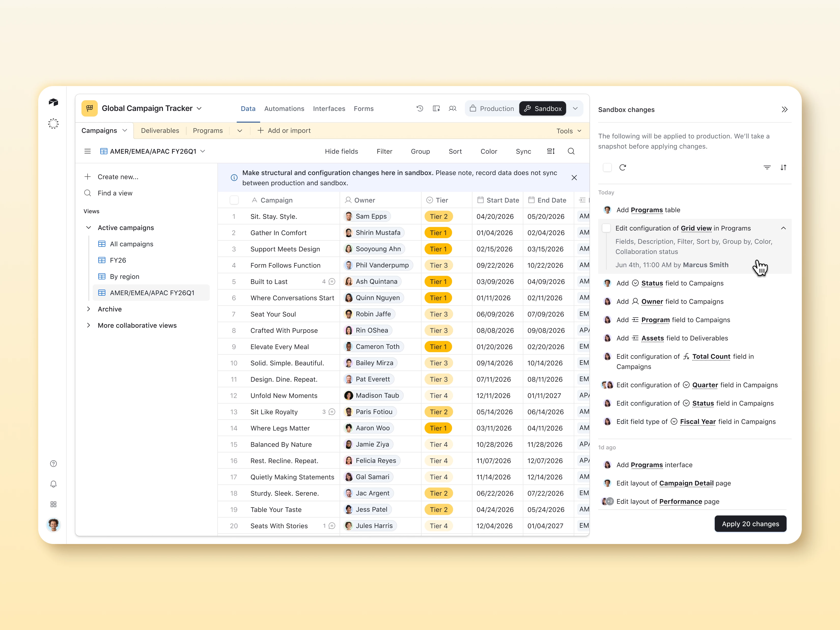
Task: Check the Grid view configuration change checkbox
Action: (x=607, y=228)
